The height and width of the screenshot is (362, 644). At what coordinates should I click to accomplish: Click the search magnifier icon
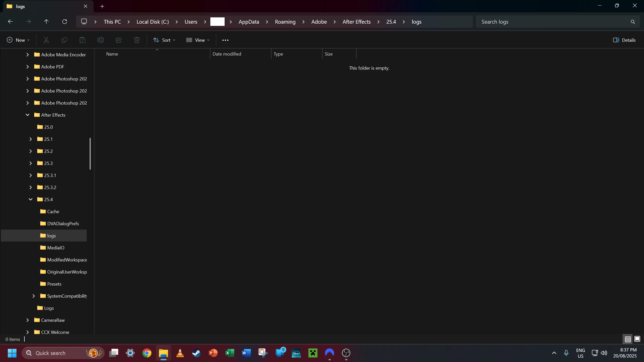click(633, 22)
